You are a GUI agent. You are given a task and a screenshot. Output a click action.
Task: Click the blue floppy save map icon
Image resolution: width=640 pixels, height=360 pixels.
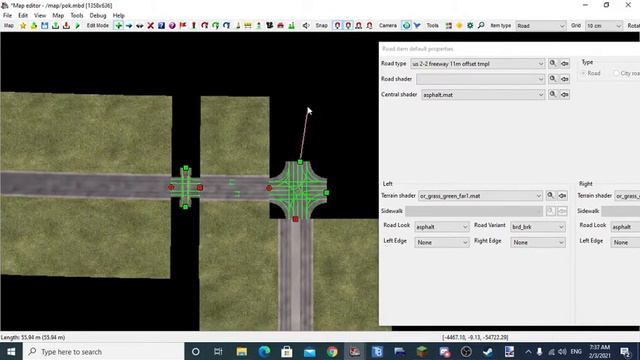point(44,26)
